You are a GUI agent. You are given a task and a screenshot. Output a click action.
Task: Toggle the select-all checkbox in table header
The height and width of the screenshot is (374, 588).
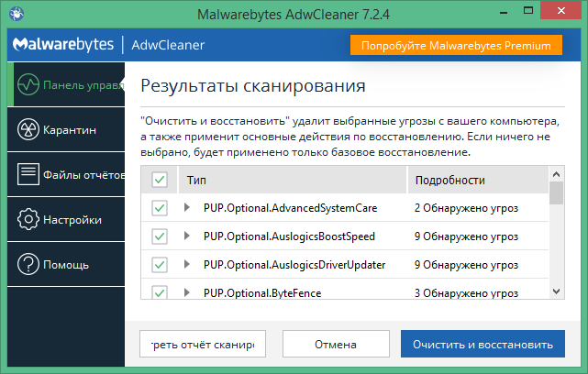coord(160,180)
